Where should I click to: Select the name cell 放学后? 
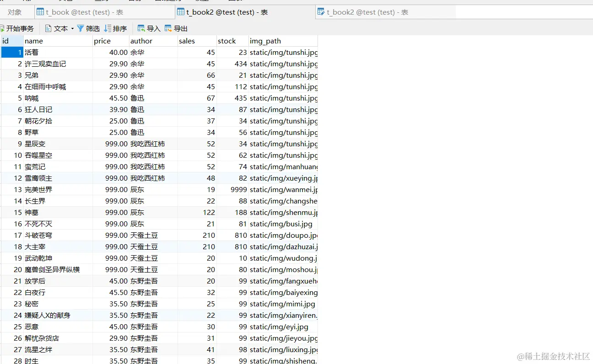point(58,281)
